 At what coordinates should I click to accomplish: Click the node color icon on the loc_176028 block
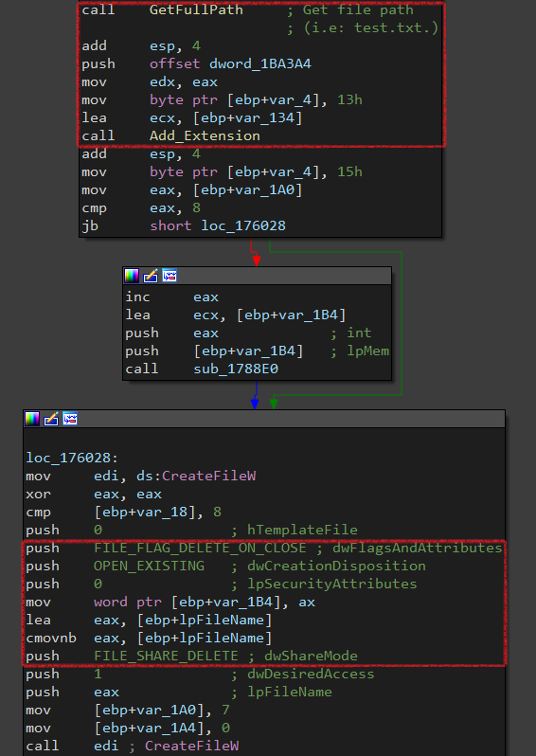point(32,419)
